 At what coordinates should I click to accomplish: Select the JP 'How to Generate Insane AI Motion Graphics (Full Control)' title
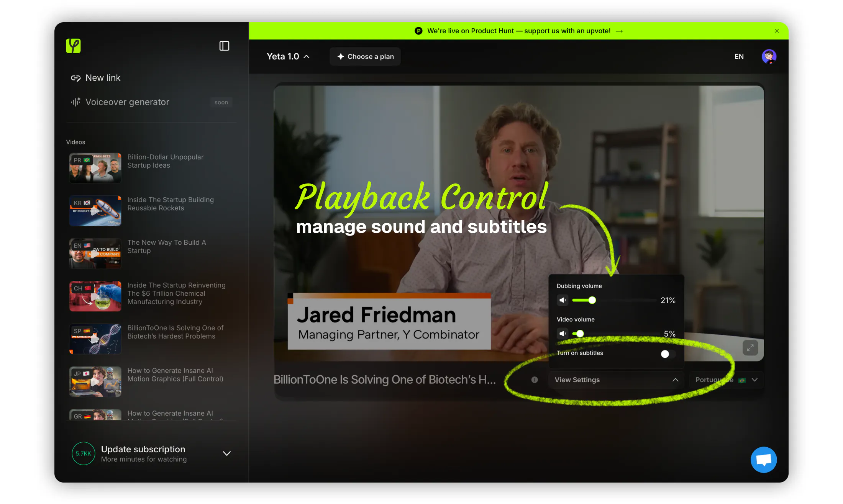[x=175, y=375]
